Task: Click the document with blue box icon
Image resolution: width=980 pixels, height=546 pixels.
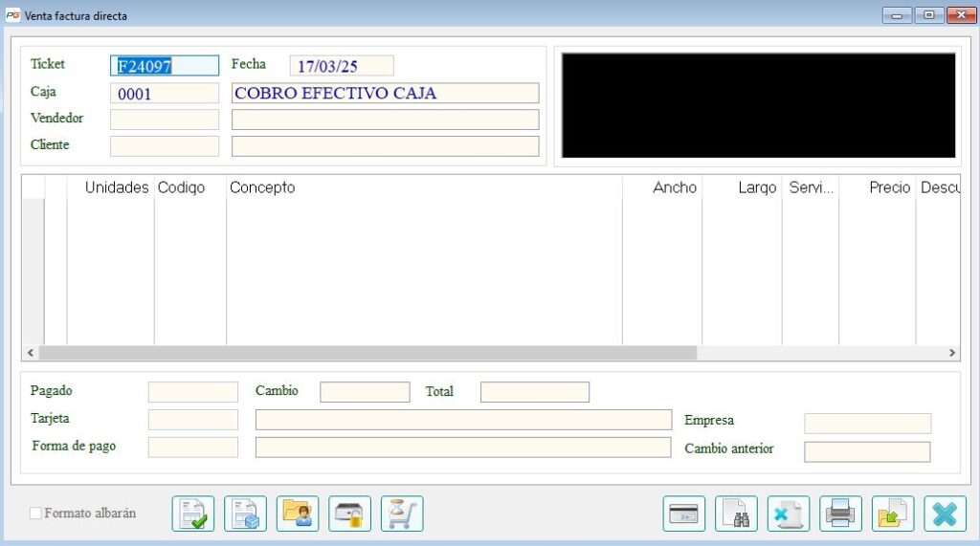Action: (x=246, y=513)
